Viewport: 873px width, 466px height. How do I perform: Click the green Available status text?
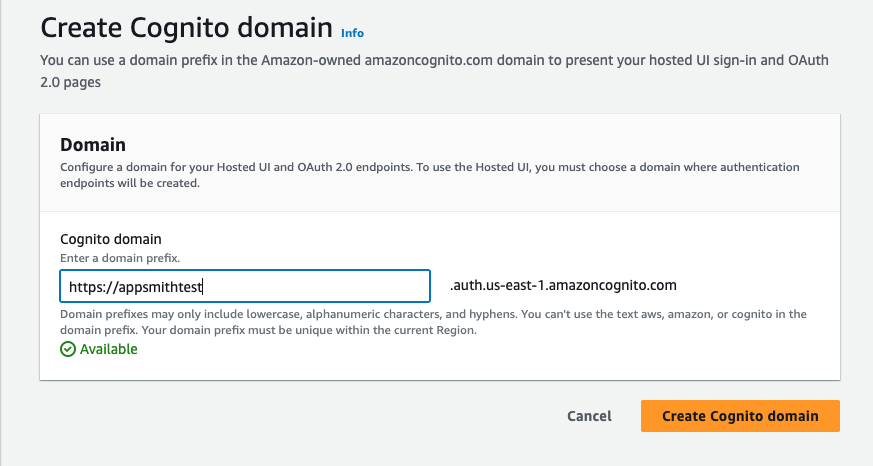[x=109, y=350]
